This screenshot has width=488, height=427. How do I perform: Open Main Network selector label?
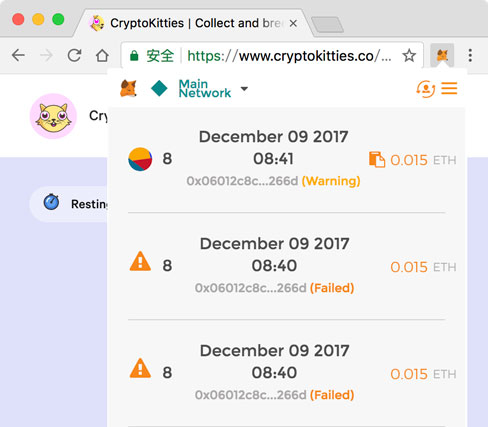[205, 88]
